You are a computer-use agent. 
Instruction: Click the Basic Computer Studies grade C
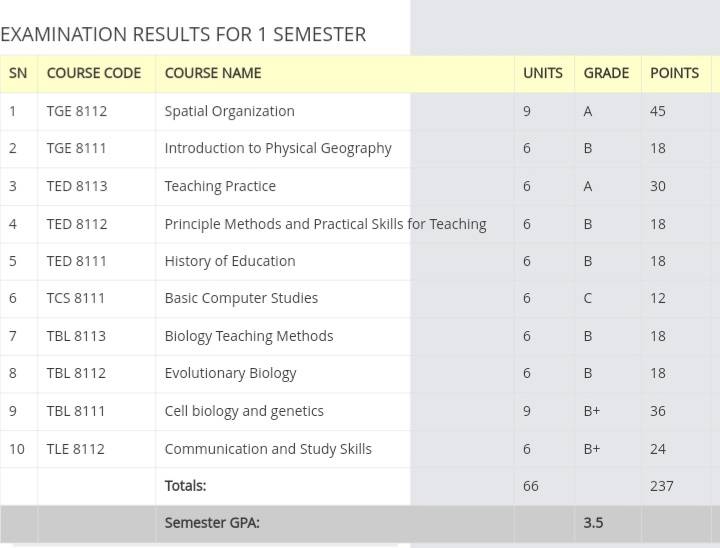587,298
